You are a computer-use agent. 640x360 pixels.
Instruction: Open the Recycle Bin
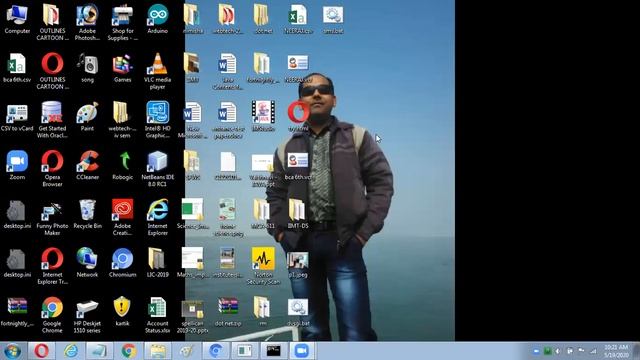coord(87,214)
